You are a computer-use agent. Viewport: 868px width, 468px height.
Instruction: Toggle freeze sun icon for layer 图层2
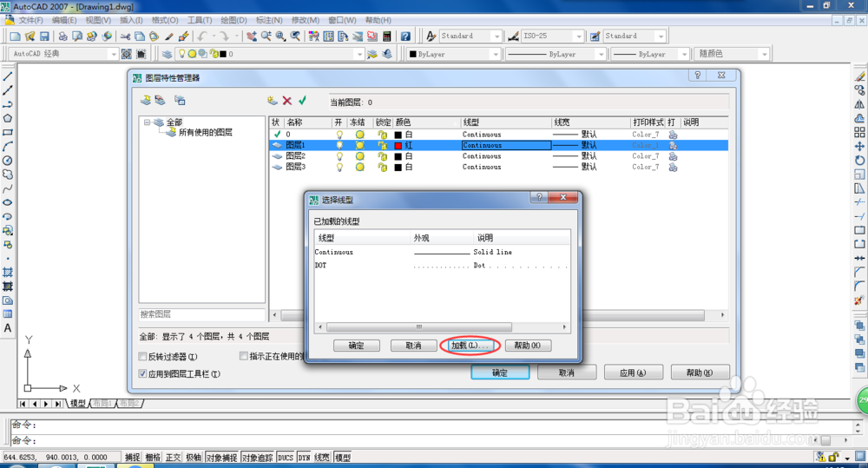point(360,156)
